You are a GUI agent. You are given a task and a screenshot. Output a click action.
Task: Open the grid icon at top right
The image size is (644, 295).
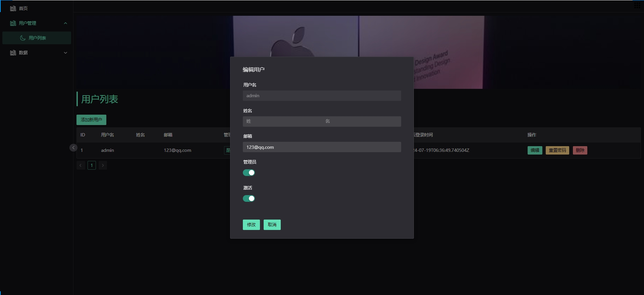coord(637,5)
